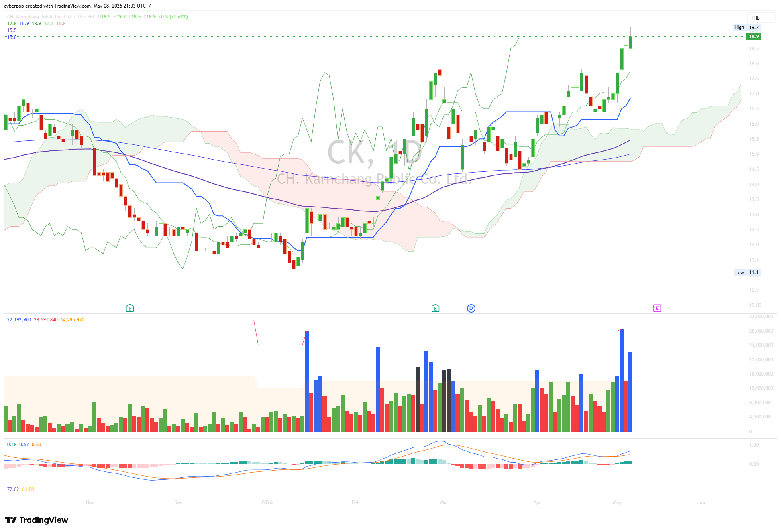Select the Apr label on the time axis
This screenshot has height=532, width=781.
(537, 502)
